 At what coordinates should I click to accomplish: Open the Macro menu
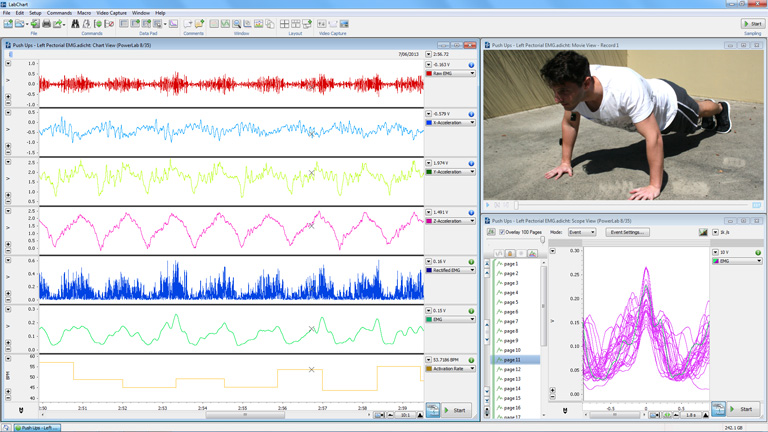pyautogui.click(x=84, y=13)
